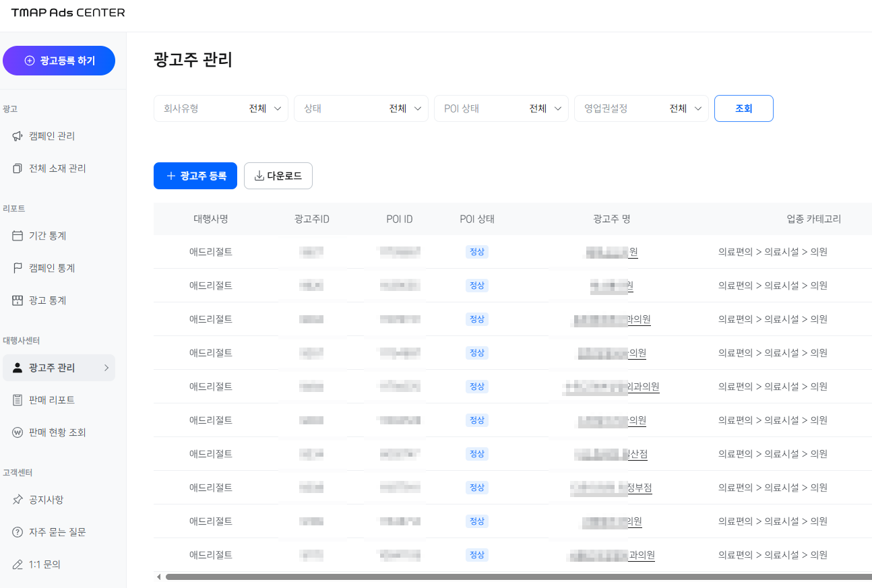
Task: Click the horizontal table scrollbar
Action: click(519, 577)
